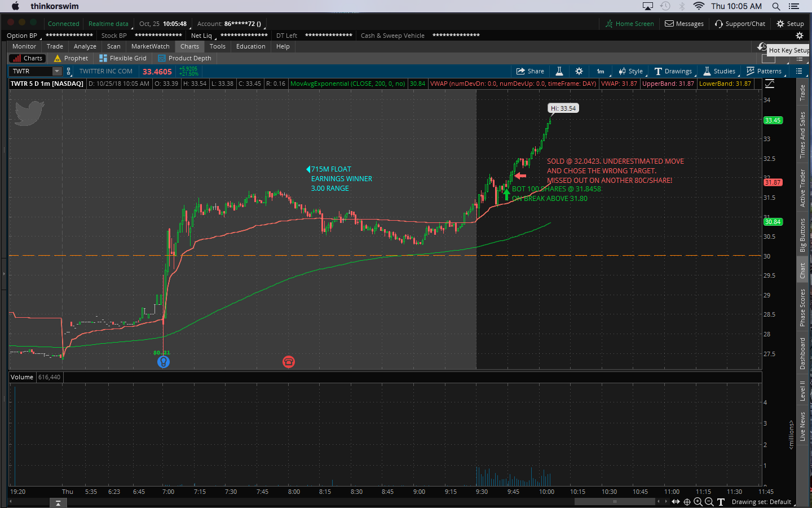Open the Account number selector

click(231, 24)
